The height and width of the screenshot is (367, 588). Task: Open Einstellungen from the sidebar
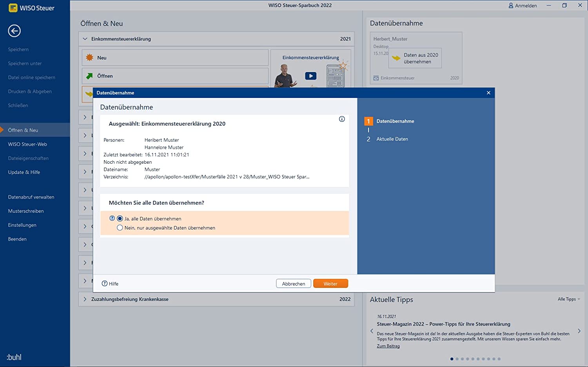click(22, 225)
